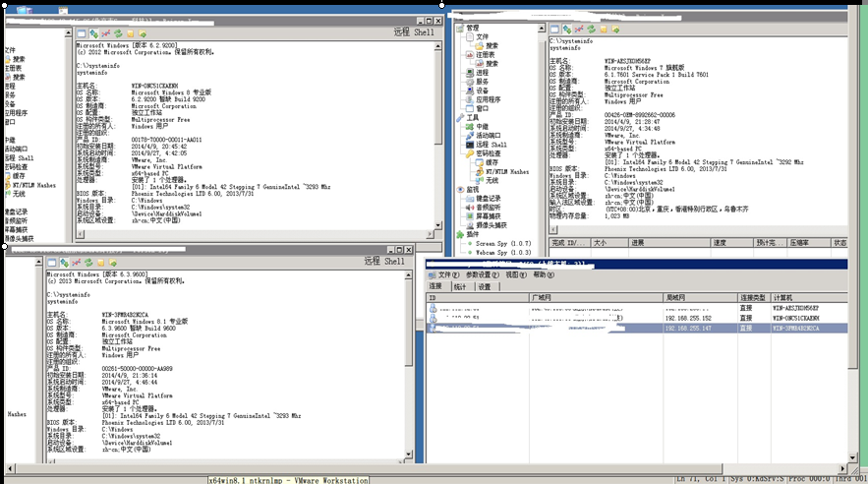868x484 pixels.
Task: Click the yellow note icon in Windows 8.1 shell toolbar
Action: click(x=100, y=263)
